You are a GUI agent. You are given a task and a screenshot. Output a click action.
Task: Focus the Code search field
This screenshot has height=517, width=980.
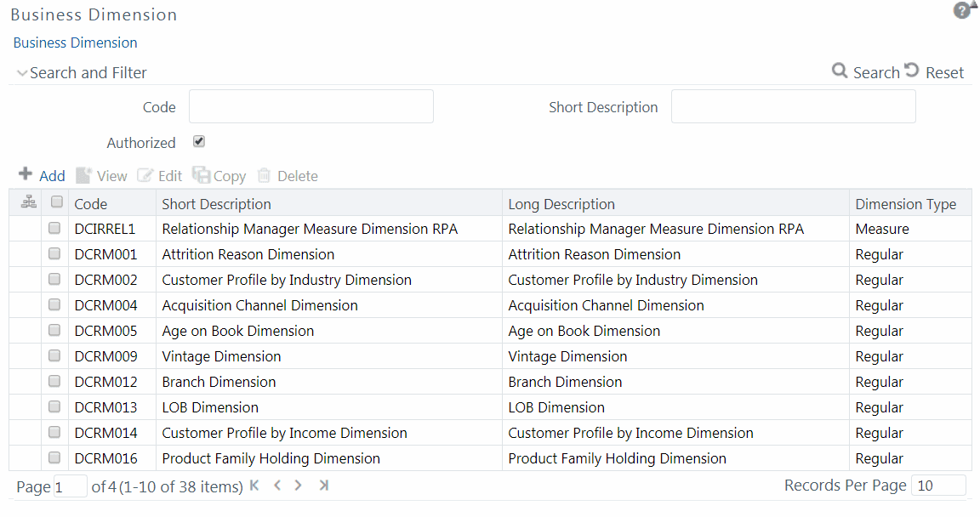click(x=311, y=107)
